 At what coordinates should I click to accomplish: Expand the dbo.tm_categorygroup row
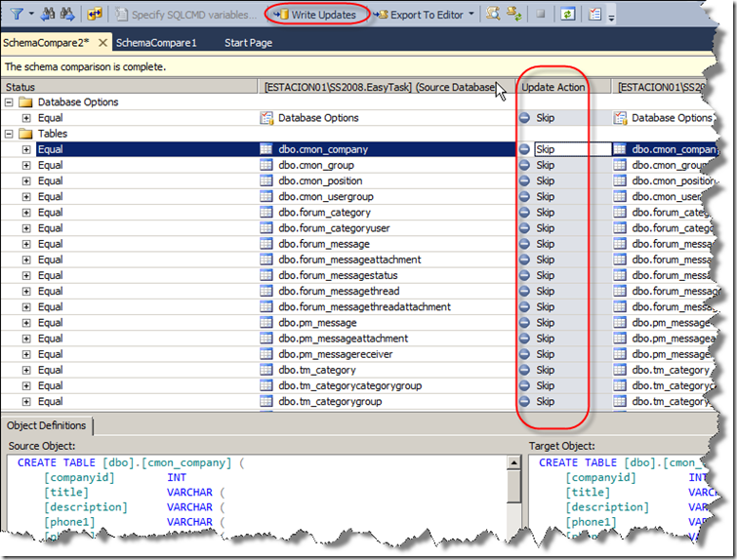click(x=26, y=402)
